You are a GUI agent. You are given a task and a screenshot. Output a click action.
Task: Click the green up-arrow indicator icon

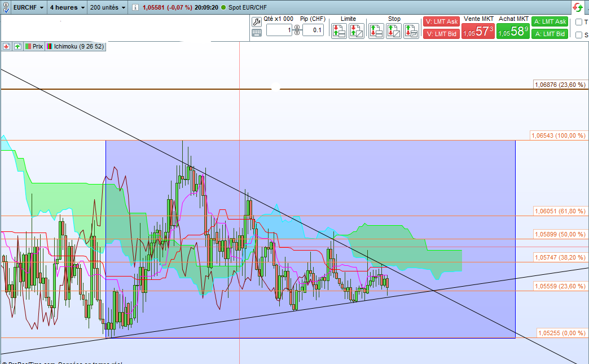(x=17, y=46)
